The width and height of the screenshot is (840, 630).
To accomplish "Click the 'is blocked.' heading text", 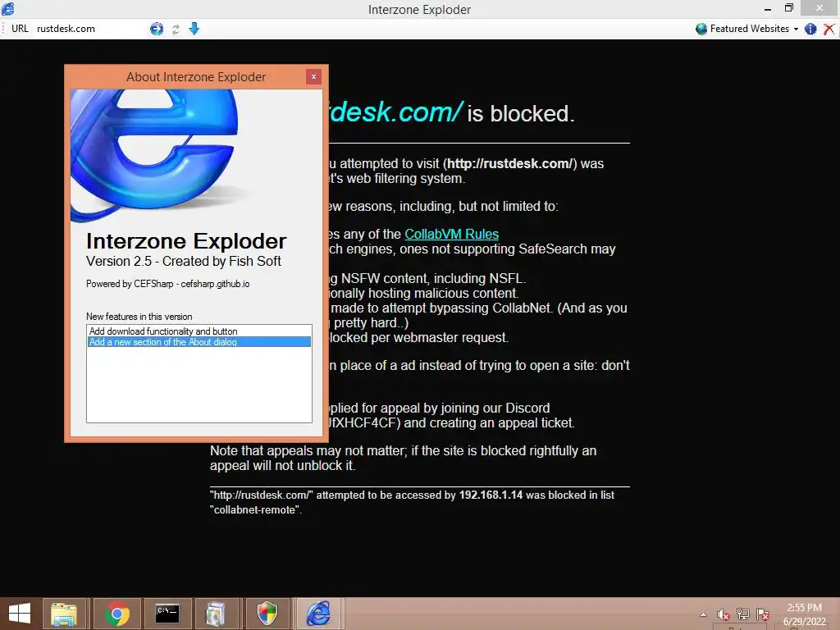I will coord(521,113).
